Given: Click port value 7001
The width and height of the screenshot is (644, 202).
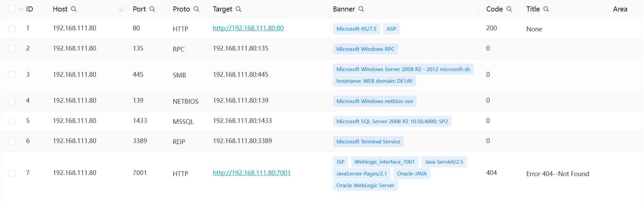Looking at the screenshot, I should 140,173.
